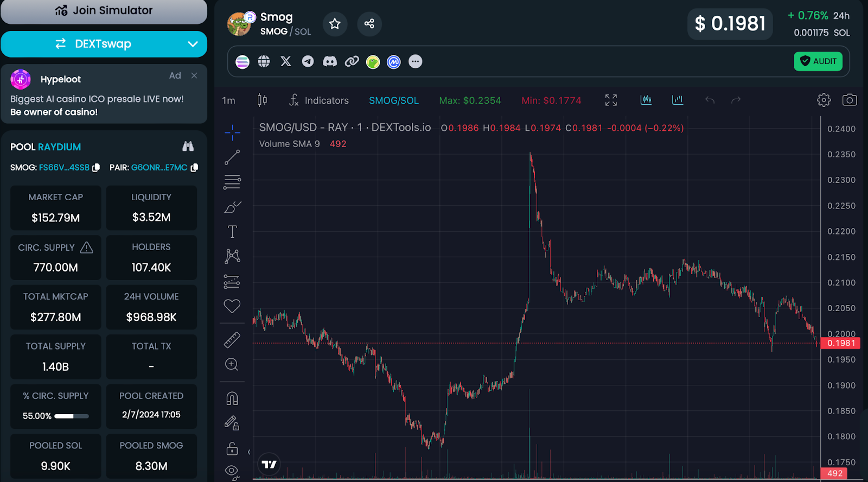Open the 1m timeframe selector
The width and height of the screenshot is (868, 482).
click(228, 100)
